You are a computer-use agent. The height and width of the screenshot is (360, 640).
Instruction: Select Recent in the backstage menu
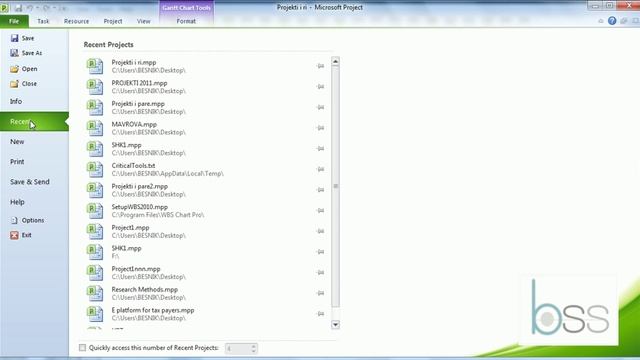tap(34, 122)
